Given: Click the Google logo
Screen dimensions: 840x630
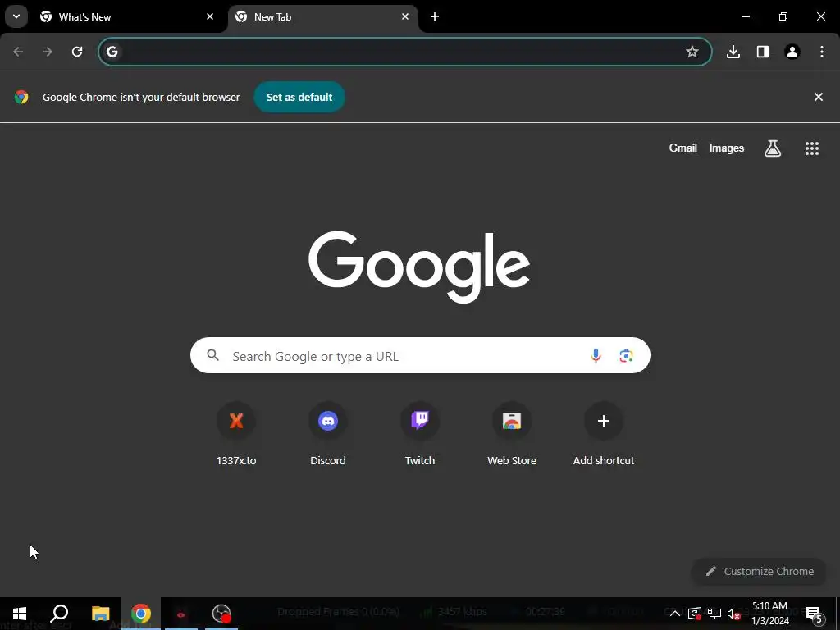Looking at the screenshot, I should [419, 267].
